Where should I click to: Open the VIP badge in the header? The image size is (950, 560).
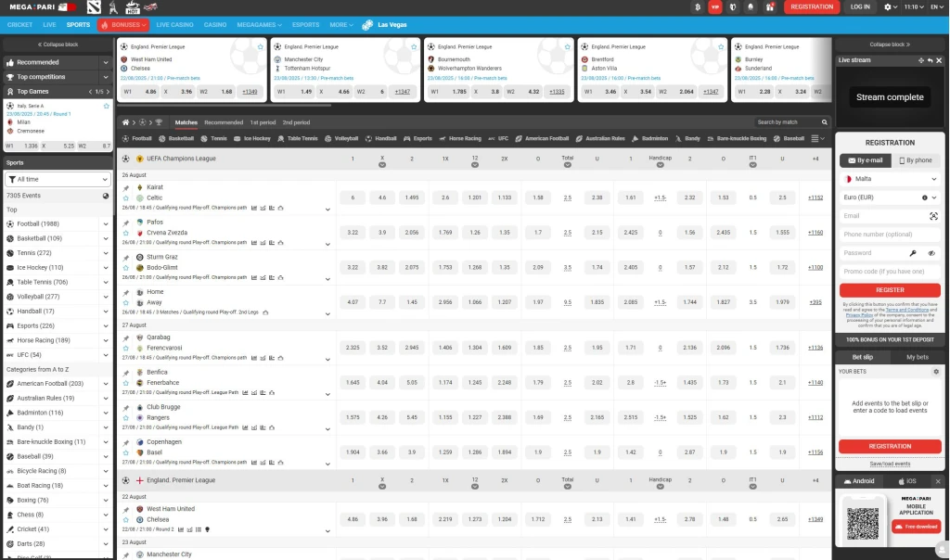(715, 7)
